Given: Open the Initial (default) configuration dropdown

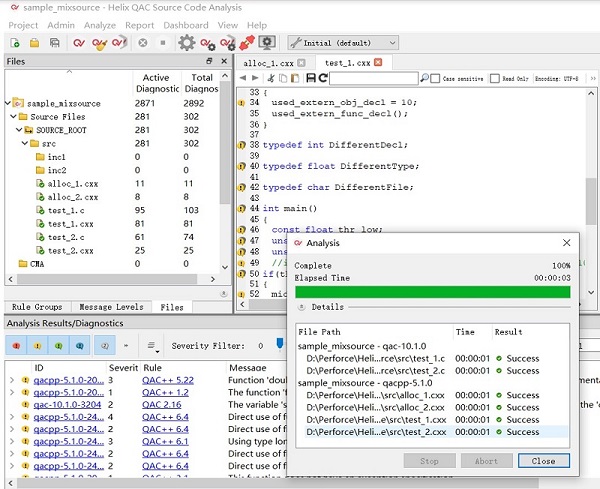Looking at the screenshot, I should tap(343, 43).
